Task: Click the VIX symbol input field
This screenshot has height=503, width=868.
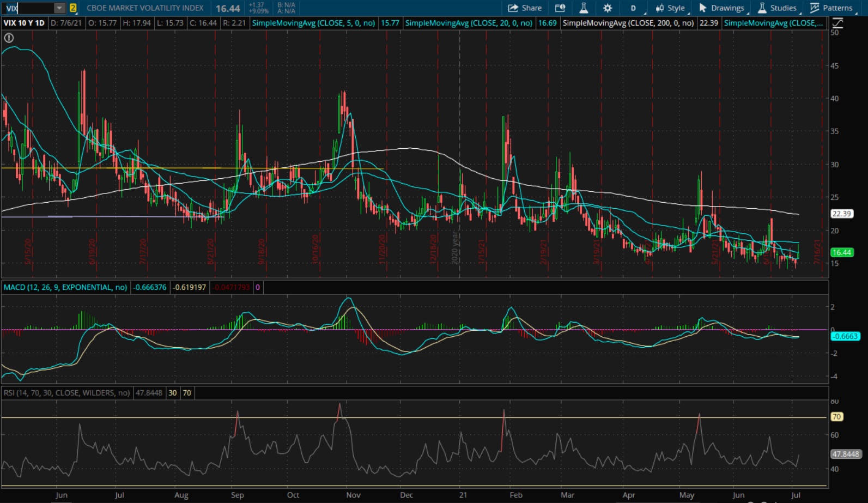Action: [27, 8]
